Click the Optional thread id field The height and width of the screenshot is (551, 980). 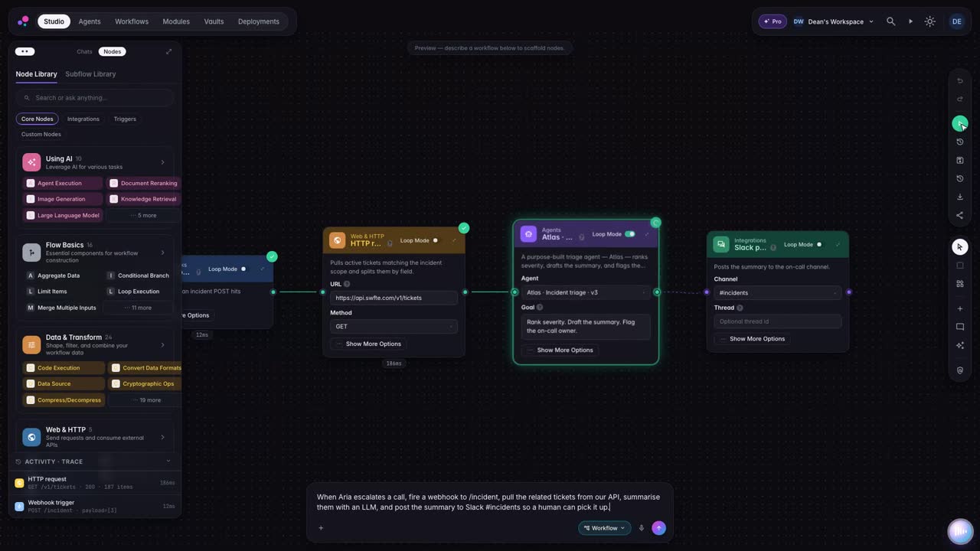(x=777, y=321)
